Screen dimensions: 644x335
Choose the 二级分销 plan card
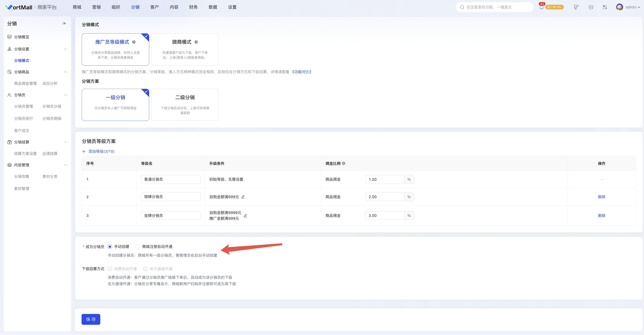click(x=185, y=105)
